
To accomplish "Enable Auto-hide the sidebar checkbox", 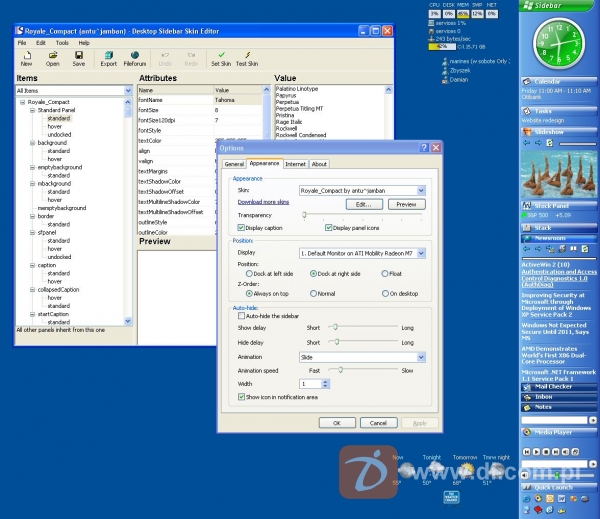I will 241,316.
